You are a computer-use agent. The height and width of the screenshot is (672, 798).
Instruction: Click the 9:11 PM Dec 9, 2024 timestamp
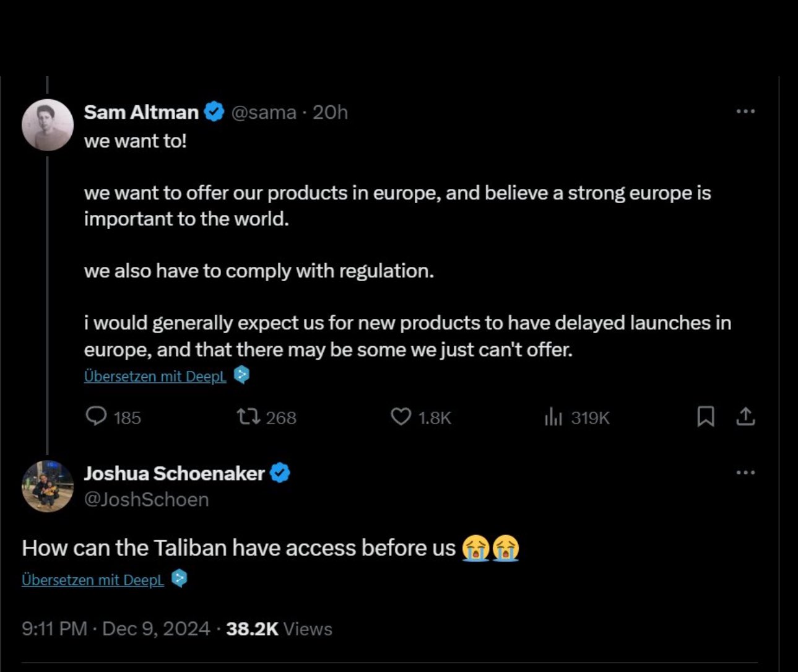point(116,629)
